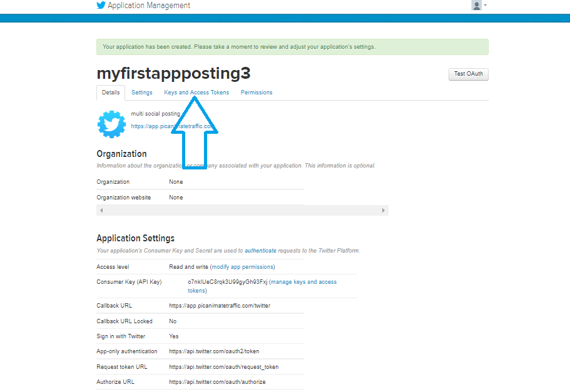Select the App-only authentication URL value

(x=214, y=351)
